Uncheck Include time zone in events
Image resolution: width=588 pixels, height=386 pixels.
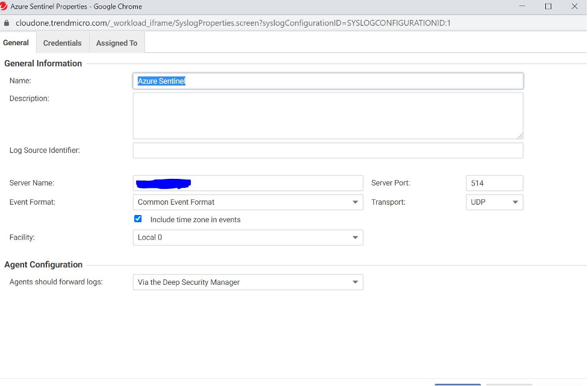tap(138, 219)
